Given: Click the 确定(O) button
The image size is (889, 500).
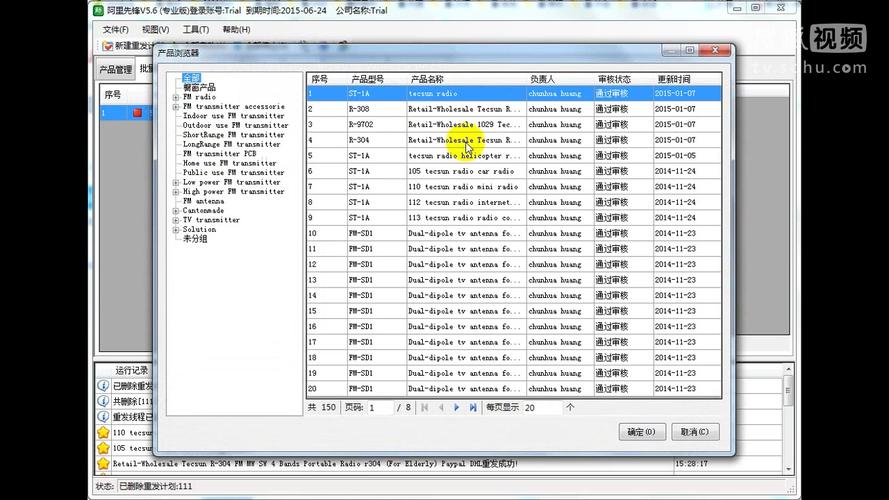Looking at the screenshot, I should click(x=641, y=432).
